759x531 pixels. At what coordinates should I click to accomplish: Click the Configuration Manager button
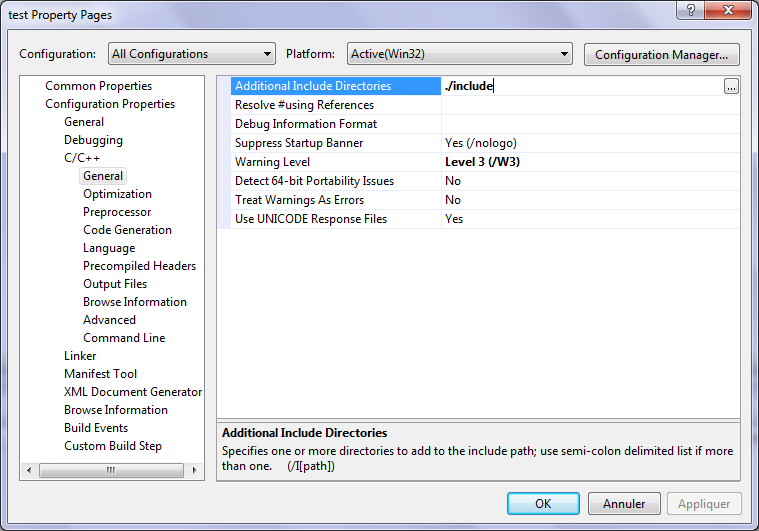pyautogui.click(x=661, y=54)
